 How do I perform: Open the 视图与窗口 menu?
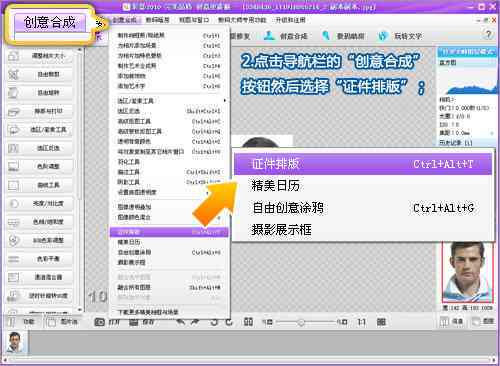coord(194,20)
